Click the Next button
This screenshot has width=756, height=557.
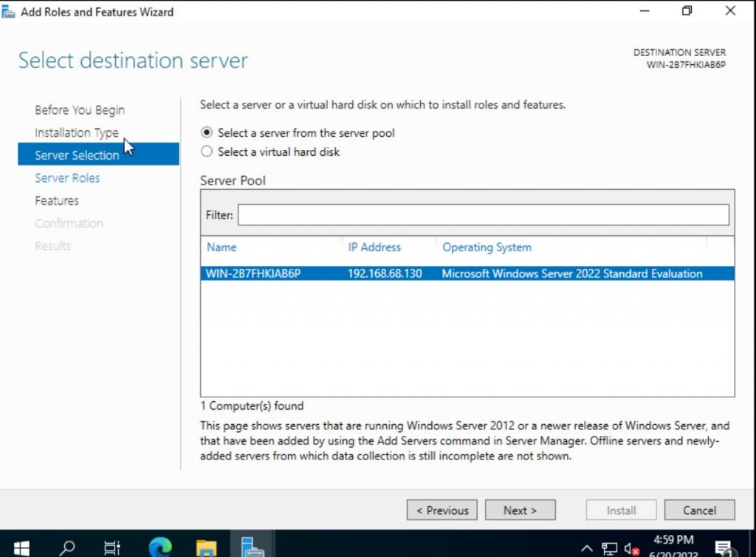[520, 510]
